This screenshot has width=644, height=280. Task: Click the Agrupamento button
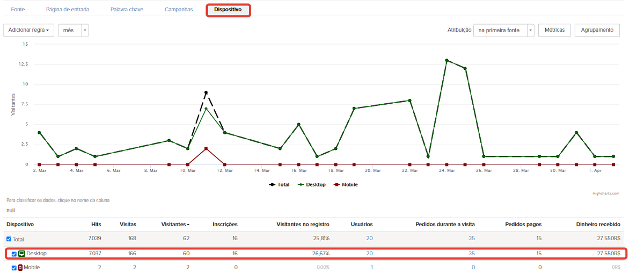tap(597, 30)
